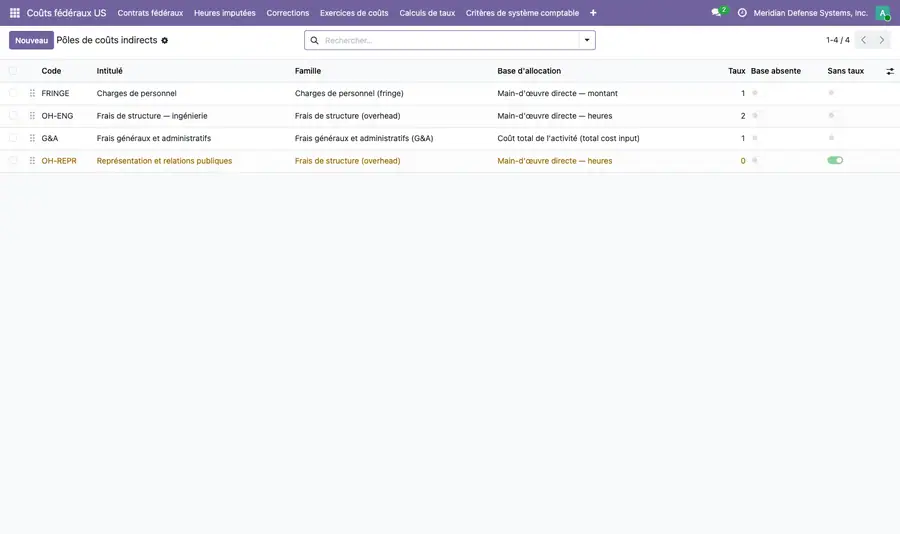Image resolution: width=900 pixels, height=534 pixels.
Task: Open the Contrats fédéraux menu
Action: click(150, 13)
